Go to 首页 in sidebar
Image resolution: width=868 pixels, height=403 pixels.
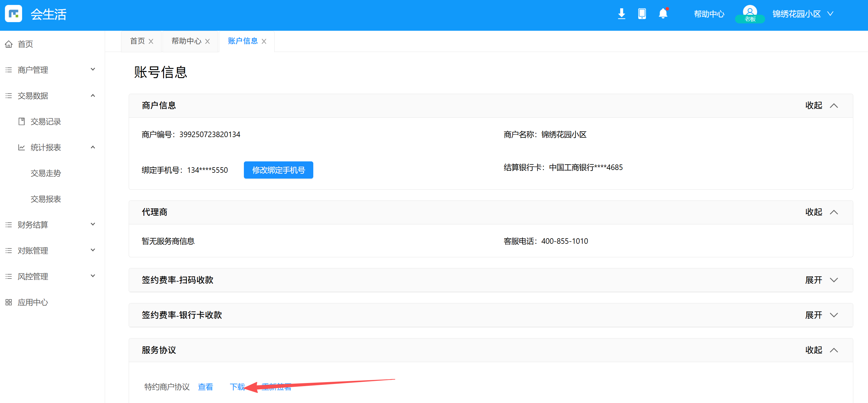click(x=25, y=44)
